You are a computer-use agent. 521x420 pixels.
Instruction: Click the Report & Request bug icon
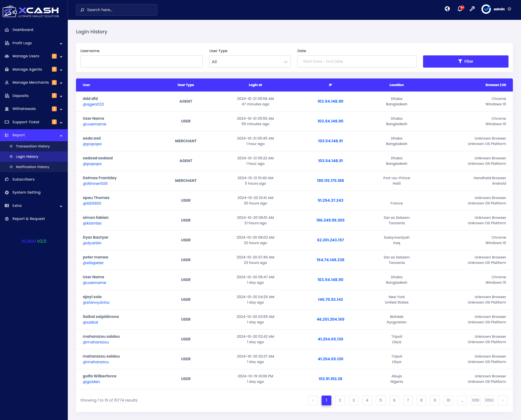pos(7,219)
